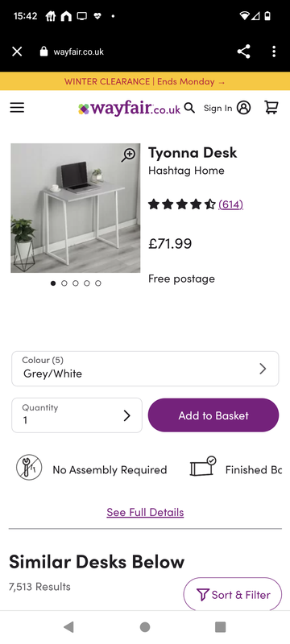290x644 pixels.
Task: Open browser three-dot overflow menu
Action: [274, 52]
